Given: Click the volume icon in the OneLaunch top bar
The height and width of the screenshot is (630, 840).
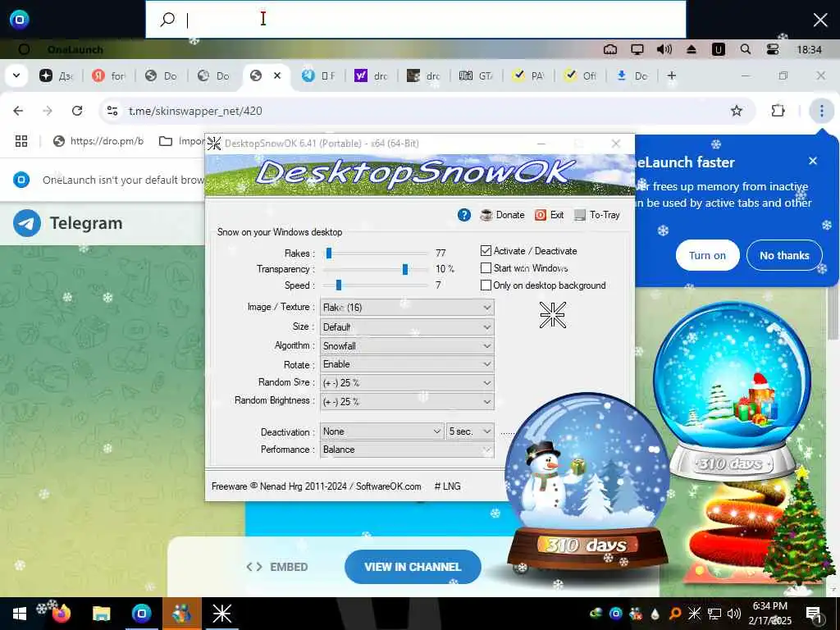Looking at the screenshot, I should pyautogui.click(x=664, y=49).
